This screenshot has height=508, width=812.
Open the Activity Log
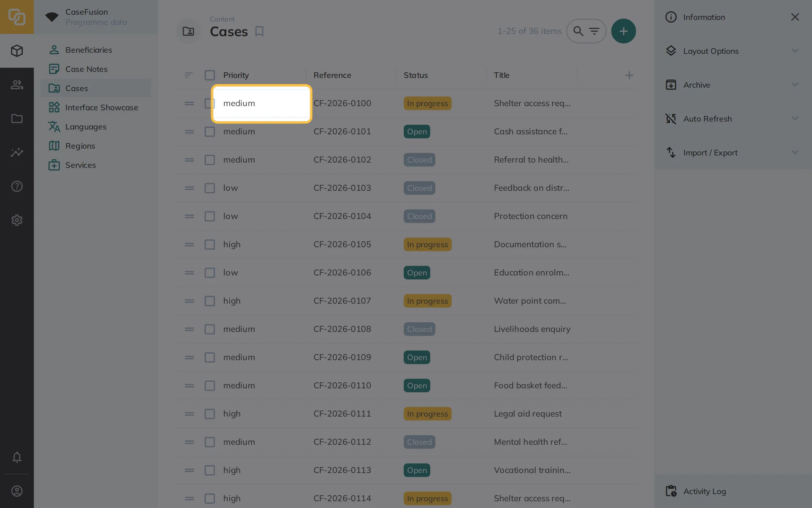[x=733, y=491]
